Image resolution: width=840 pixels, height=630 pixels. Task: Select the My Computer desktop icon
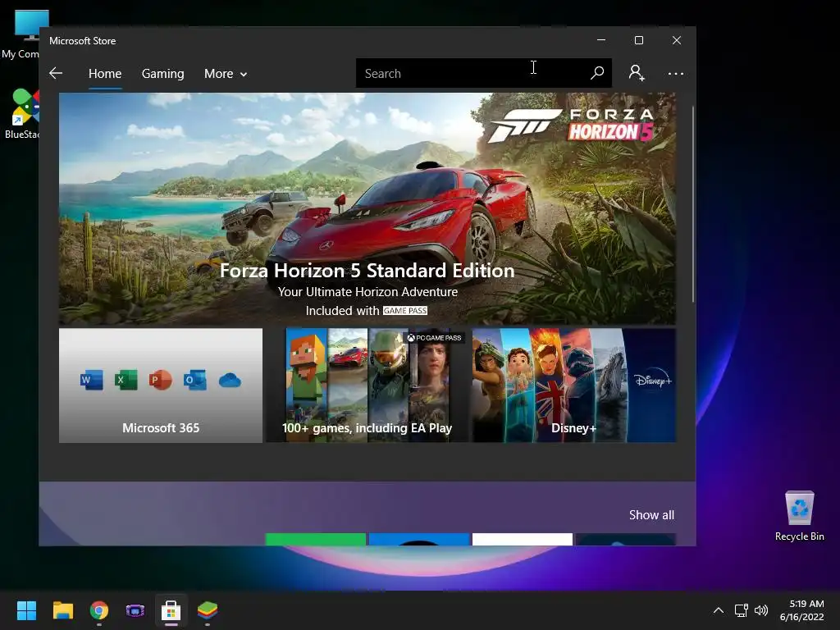(x=20, y=34)
